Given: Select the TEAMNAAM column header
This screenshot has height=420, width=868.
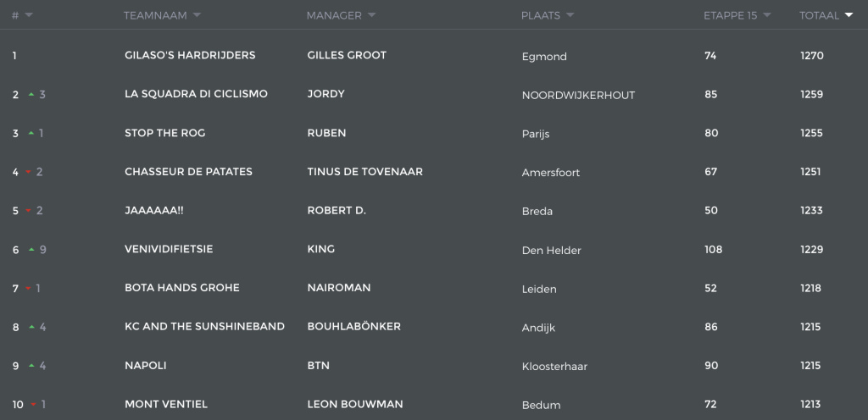Looking at the screenshot, I should pyautogui.click(x=155, y=15).
